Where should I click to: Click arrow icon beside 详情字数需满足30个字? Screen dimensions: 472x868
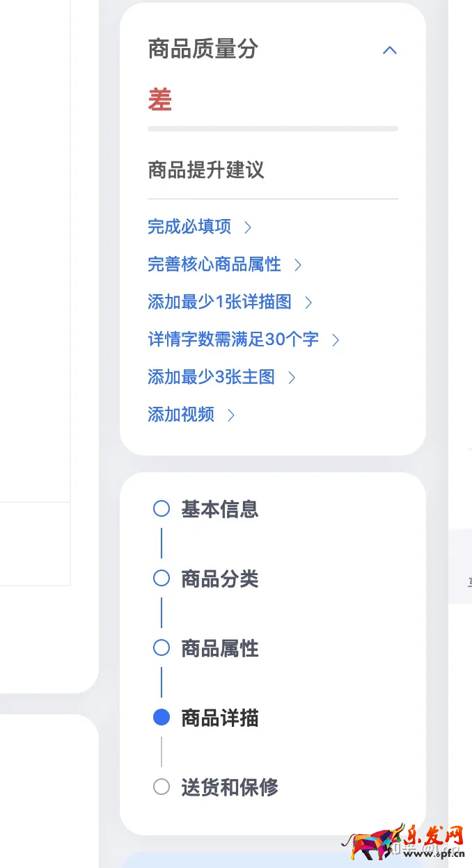coord(336,339)
